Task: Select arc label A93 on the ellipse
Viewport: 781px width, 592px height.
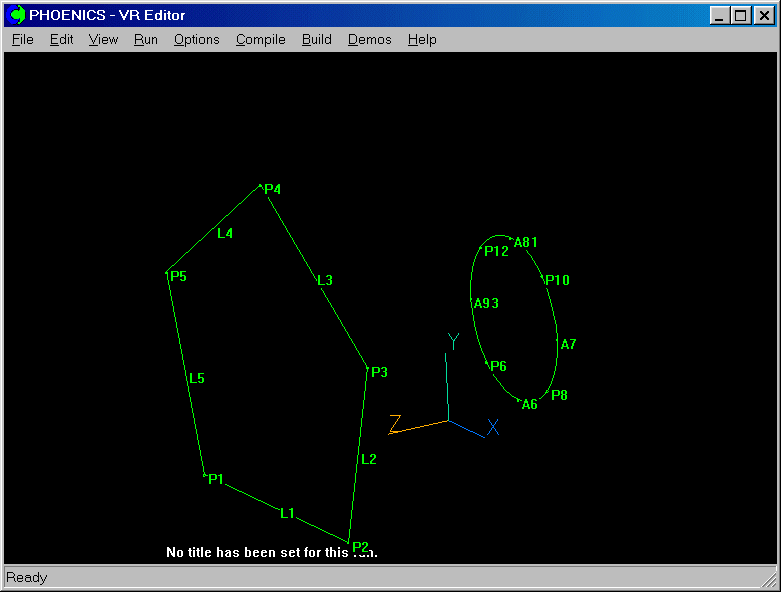Action: (486, 303)
